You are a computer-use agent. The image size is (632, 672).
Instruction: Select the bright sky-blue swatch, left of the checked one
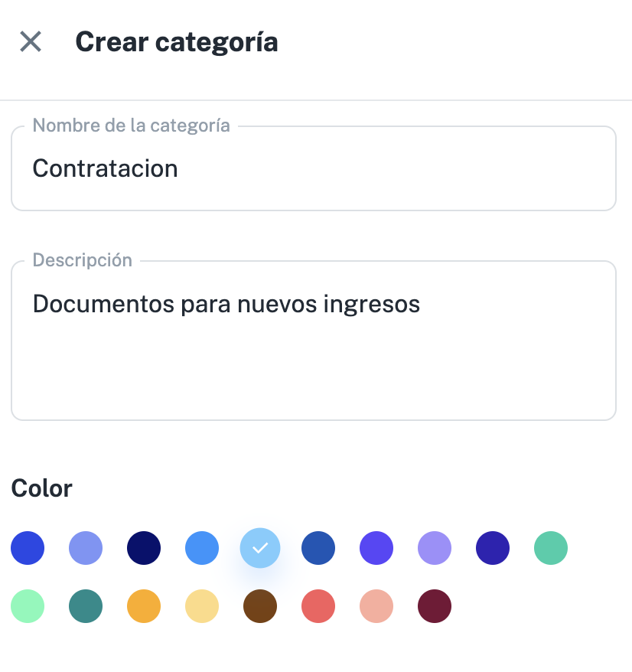pos(202,548)
